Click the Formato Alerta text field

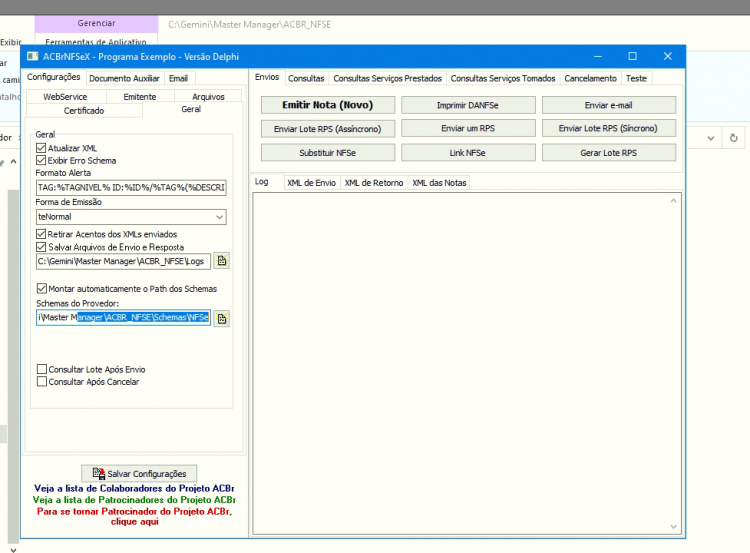coord(131,188)
